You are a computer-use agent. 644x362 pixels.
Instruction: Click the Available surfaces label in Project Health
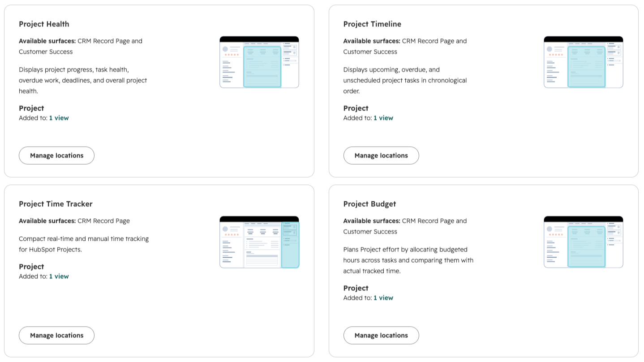[x=47, y=41]
